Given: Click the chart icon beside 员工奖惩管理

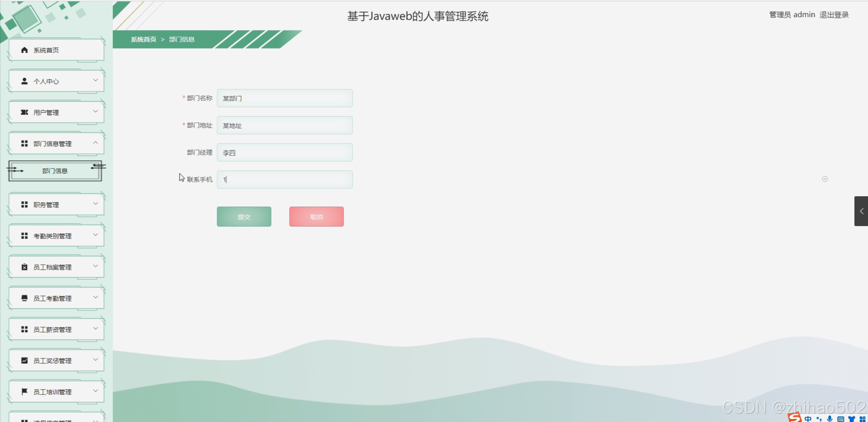Looking at the screenshot, I should click(24, 361).
